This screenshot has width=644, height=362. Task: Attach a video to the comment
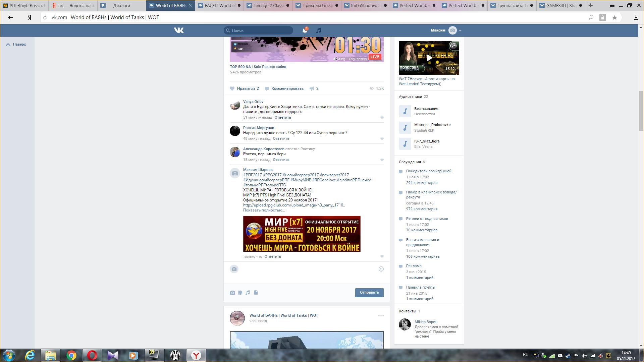[x=240, y=293]
